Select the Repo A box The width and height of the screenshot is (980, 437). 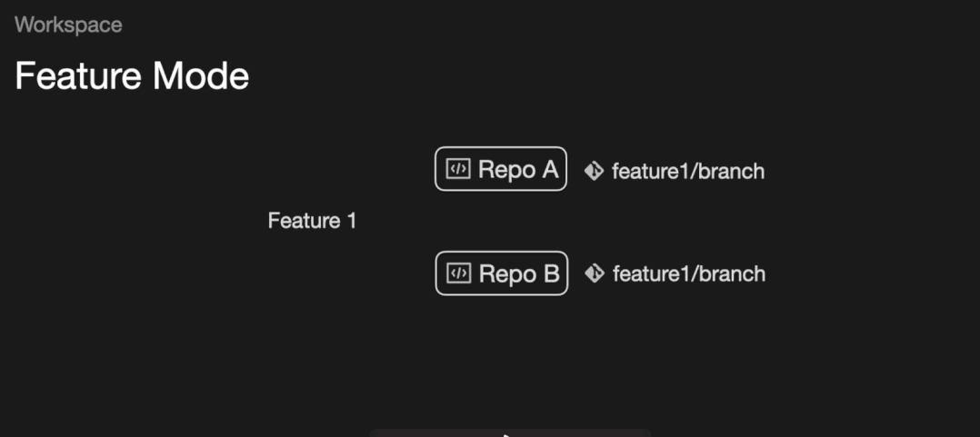[501, 169]
